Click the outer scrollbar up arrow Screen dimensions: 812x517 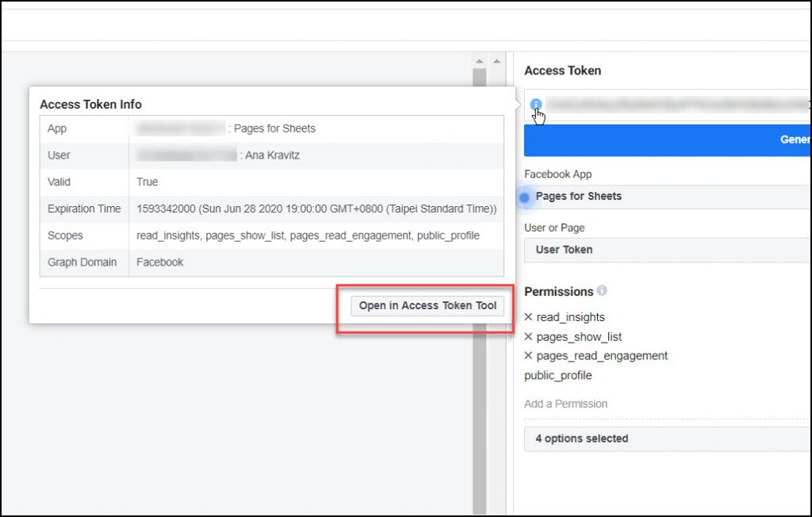[497, 60]
